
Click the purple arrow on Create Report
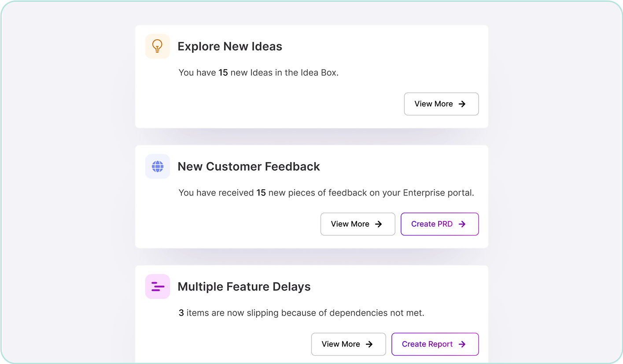(x=462, y=344)
